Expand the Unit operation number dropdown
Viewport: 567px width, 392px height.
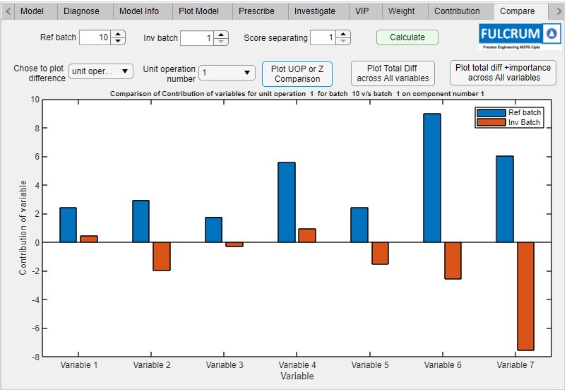click(227, 72)
